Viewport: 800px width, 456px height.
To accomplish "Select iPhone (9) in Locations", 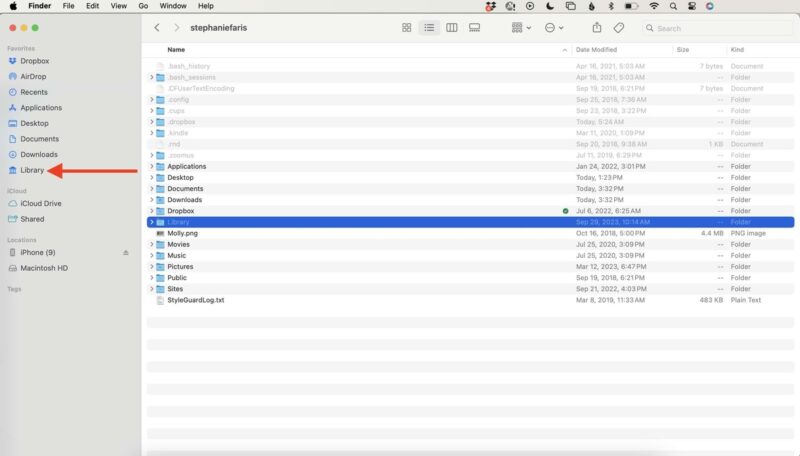I will (37, 252).
